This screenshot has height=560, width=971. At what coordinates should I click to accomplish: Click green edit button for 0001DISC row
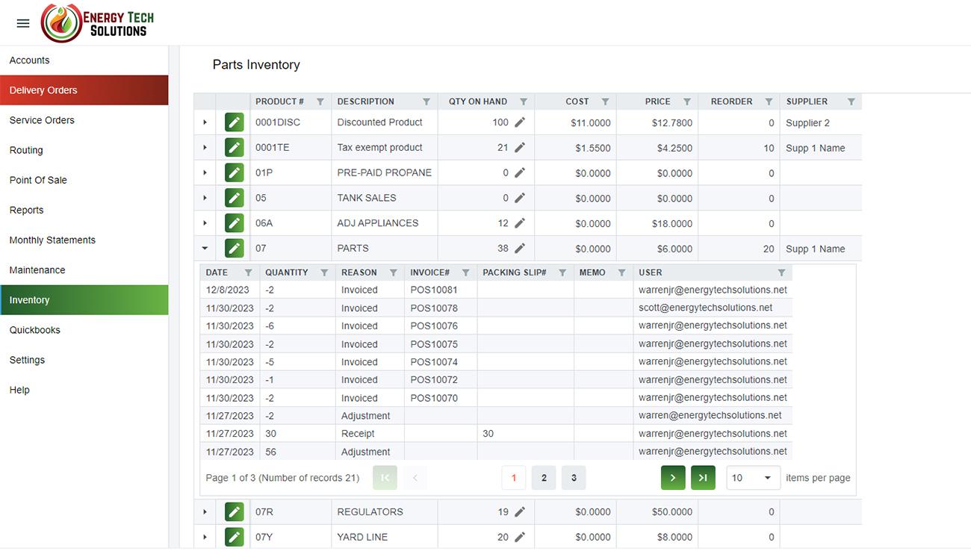235,122
